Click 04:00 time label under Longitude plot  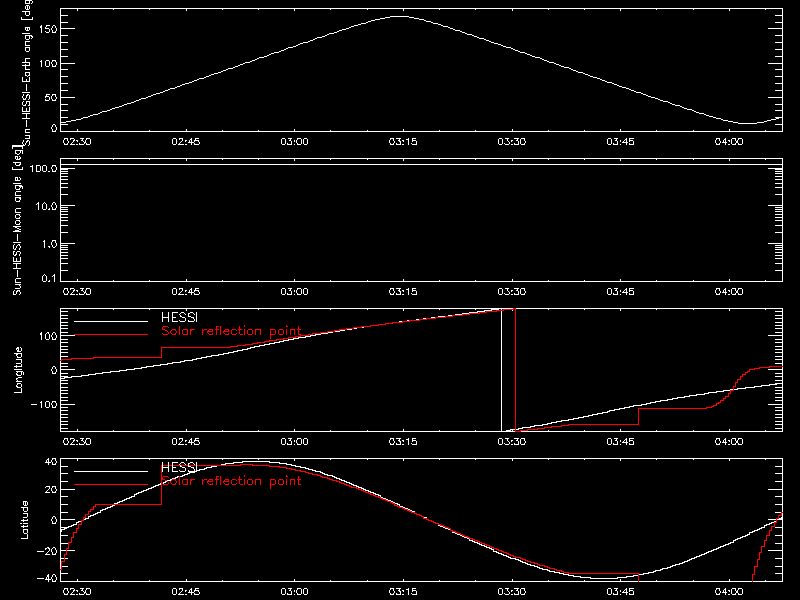(x=729, y=442)
